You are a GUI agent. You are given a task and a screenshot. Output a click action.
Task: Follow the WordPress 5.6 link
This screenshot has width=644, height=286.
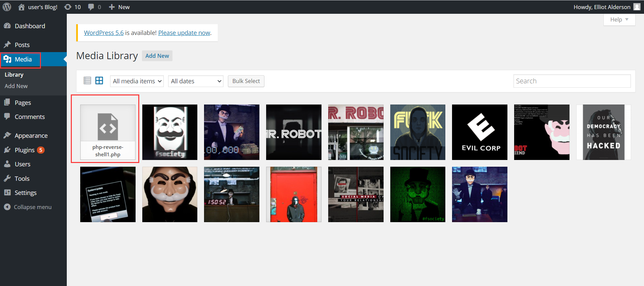click(x=104, y=33)
